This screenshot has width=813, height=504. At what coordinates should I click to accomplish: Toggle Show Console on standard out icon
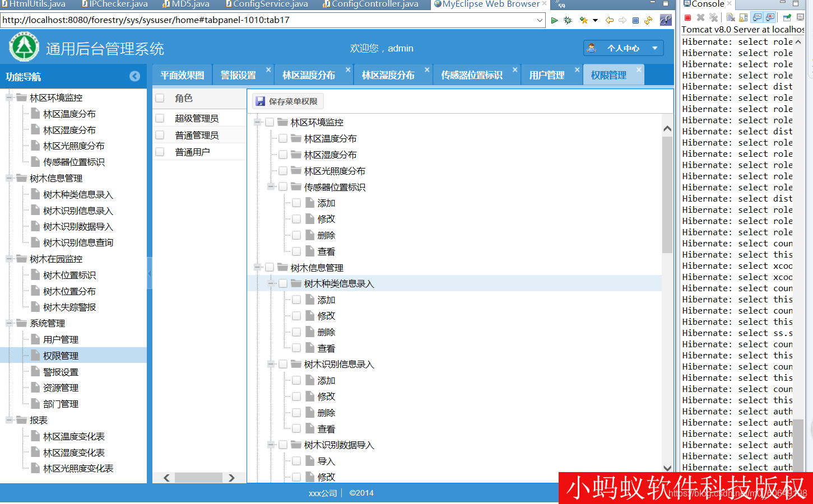757,17
